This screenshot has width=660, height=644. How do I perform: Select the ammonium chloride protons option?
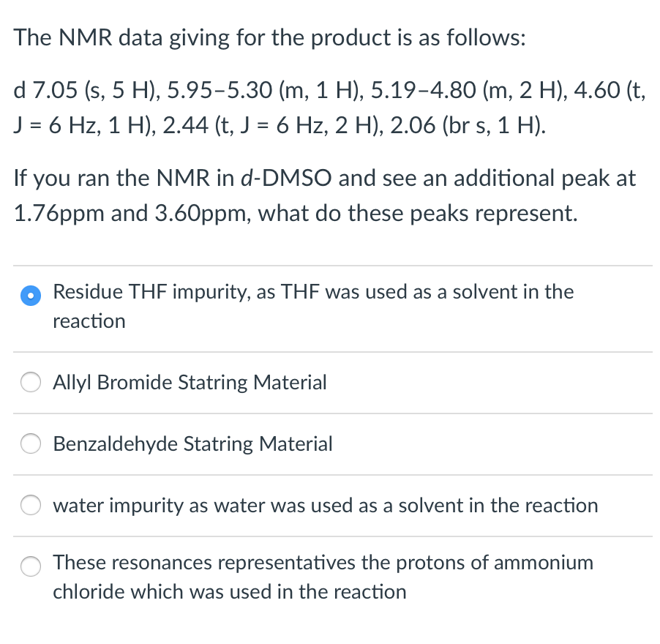[323, 577]
